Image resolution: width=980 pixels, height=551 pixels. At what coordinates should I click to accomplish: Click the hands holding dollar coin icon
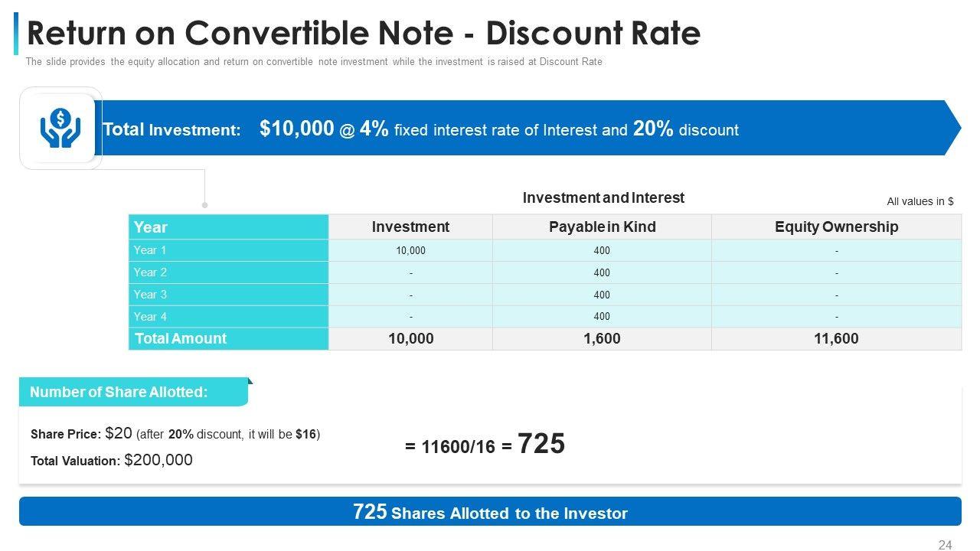(61, 128)
